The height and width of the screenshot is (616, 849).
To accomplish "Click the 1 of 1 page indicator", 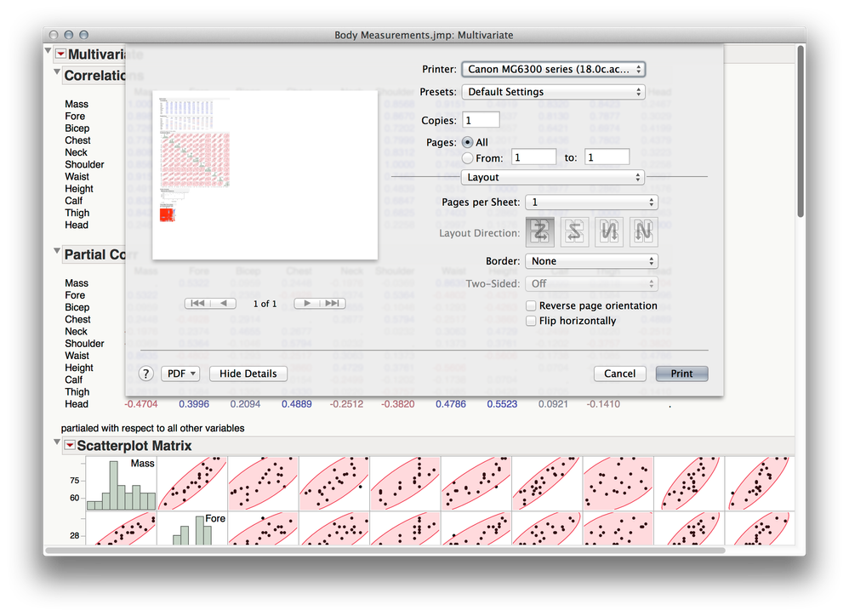I will (x=265, y=304).
